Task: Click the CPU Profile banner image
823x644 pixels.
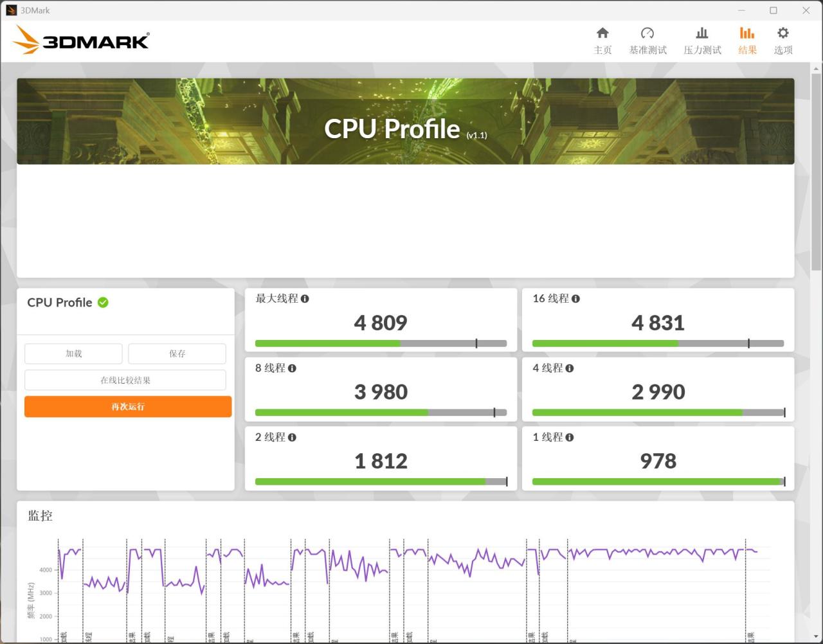Action: [406, 121]
